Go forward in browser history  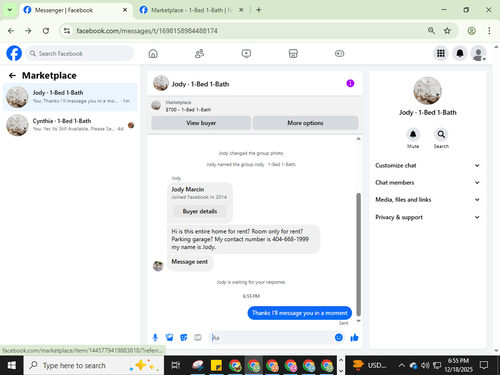pos(28,31)
